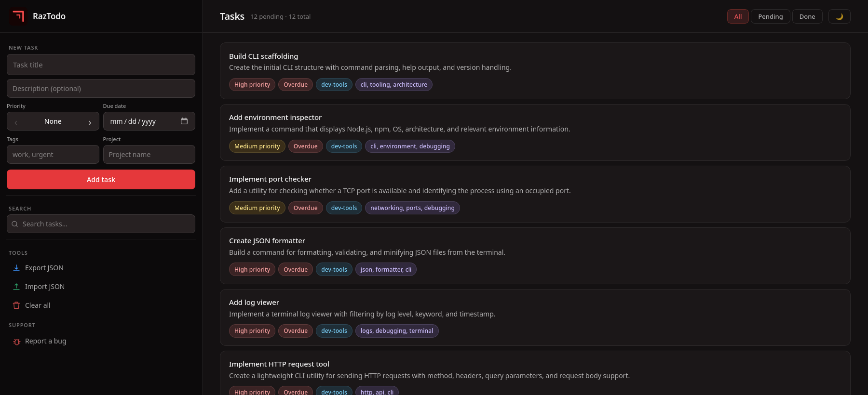Click the Export JSON download icon
Image resolution: width=868 pixels, height=395 pixels.
point(16,268)
